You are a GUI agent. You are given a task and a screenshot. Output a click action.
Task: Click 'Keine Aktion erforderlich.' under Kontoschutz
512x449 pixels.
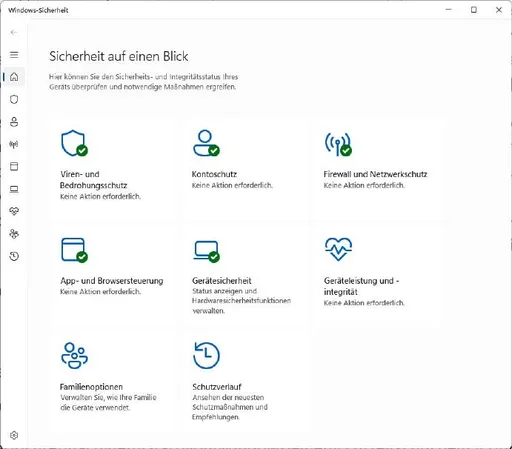pyautogui.click(x=232, y=185)
